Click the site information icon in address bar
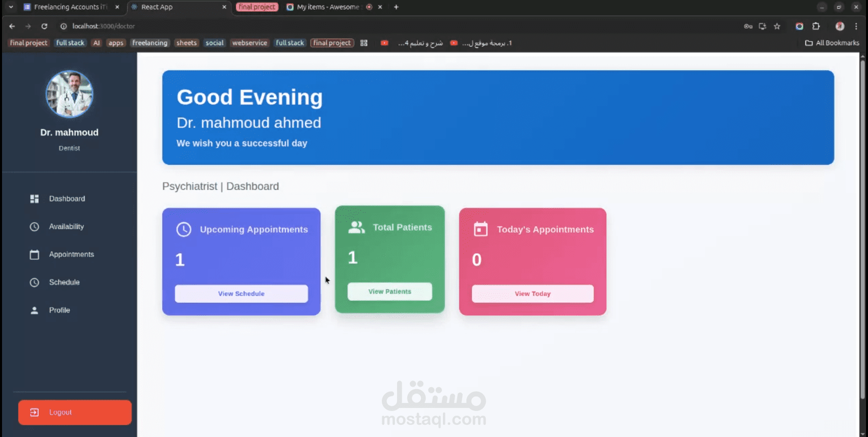This screenshot has width=868, height=437. click(x=64, y=26)
